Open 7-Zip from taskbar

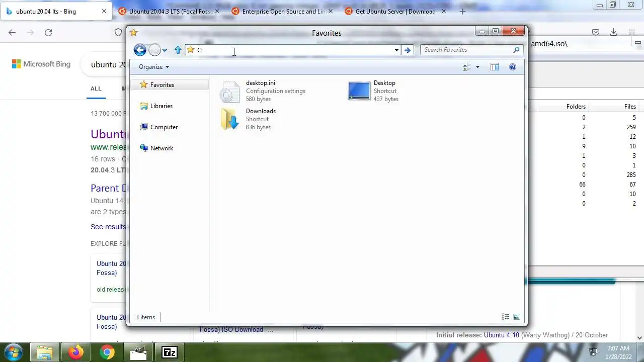pos(170,352)
